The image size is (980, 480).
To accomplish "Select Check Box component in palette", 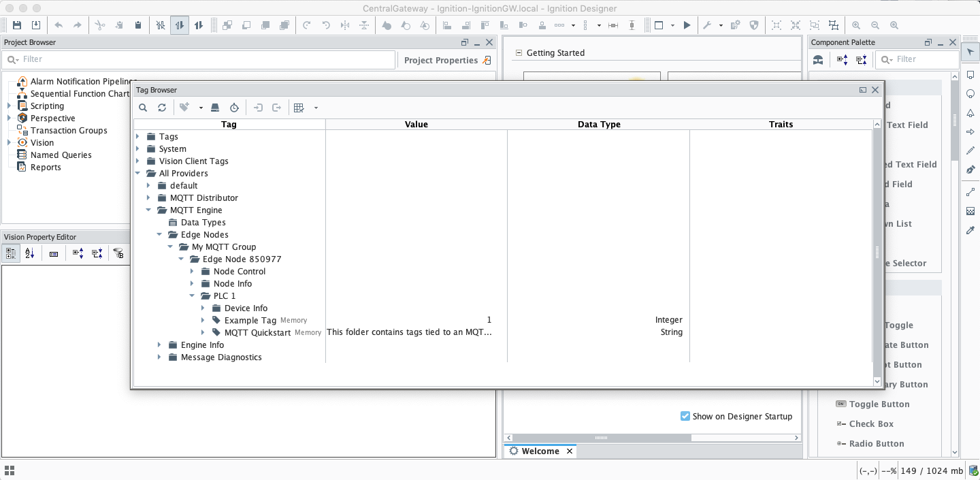I will [x=871, y=423].
